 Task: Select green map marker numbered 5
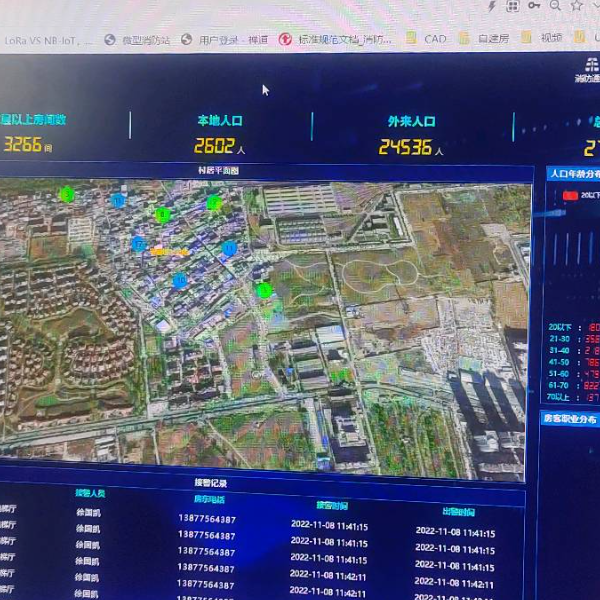click(x=67, y=194)
